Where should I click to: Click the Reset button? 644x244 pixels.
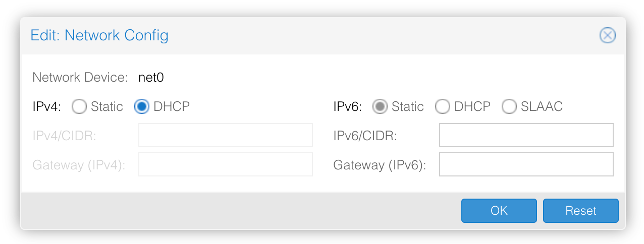[x=581, y=211]
